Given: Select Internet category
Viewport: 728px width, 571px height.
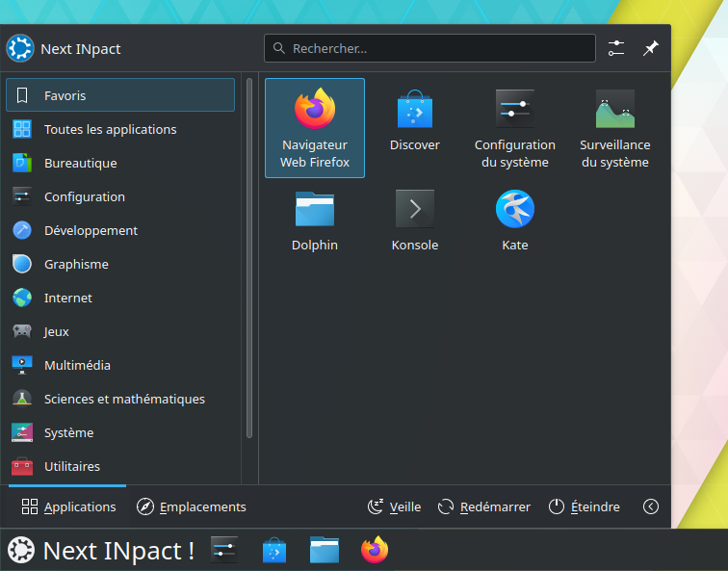Looking at the screenshot, I should coord(120,298).
